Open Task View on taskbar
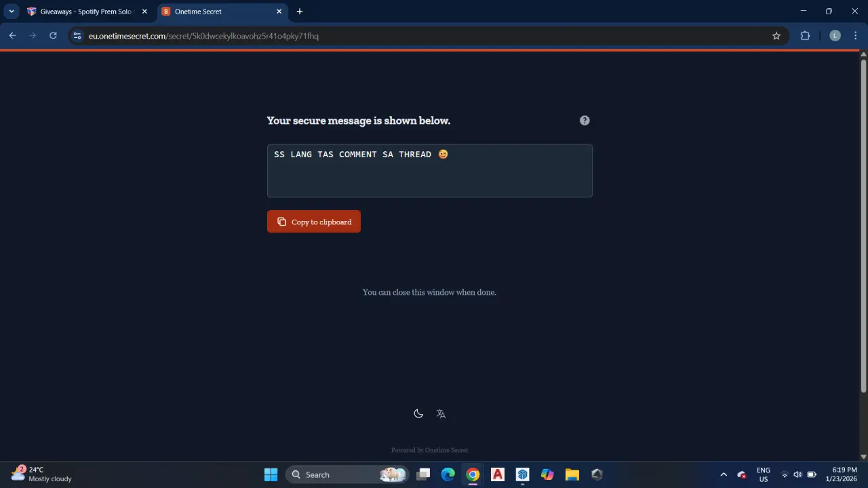 pyautogui.click(x=423, y=474)
